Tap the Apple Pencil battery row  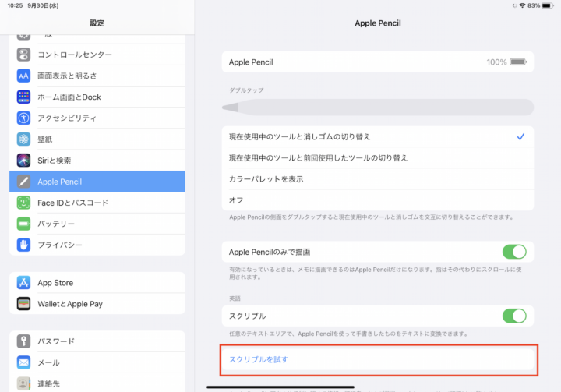click(378, 62)
